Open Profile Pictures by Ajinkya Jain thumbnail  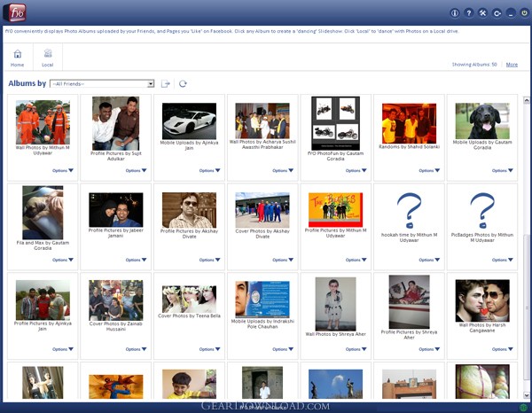(x=43, y=300)
